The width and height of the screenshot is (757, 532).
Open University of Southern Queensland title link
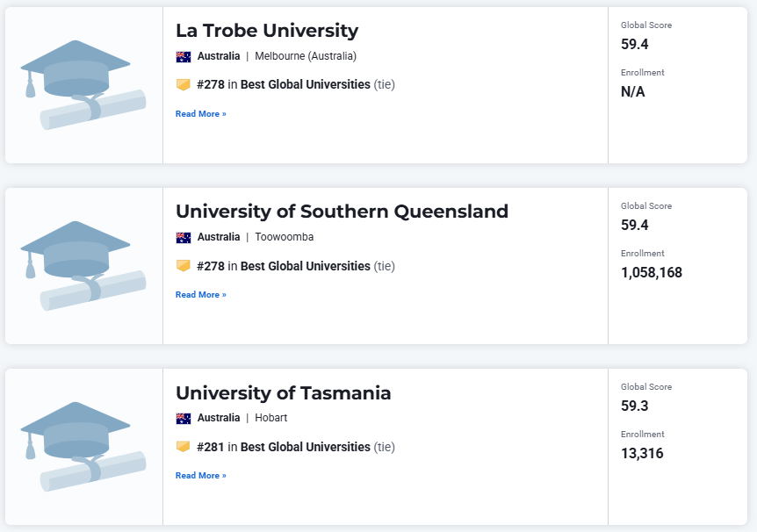click(342, 212)
